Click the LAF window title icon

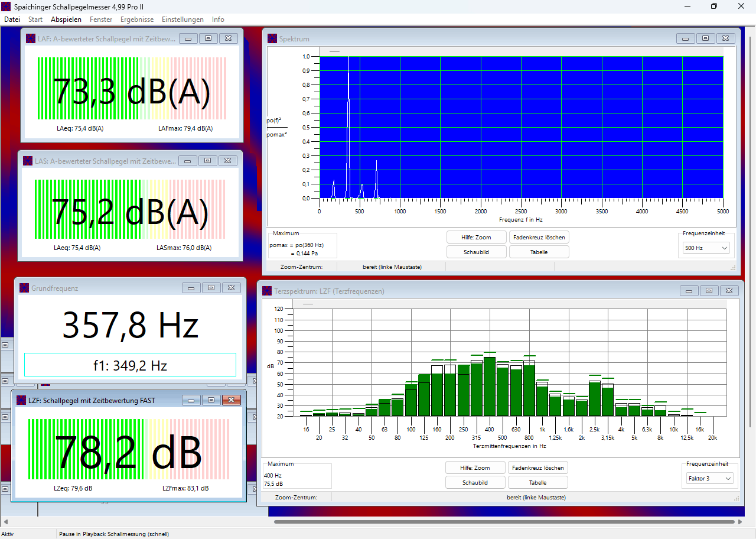point(30,38)
